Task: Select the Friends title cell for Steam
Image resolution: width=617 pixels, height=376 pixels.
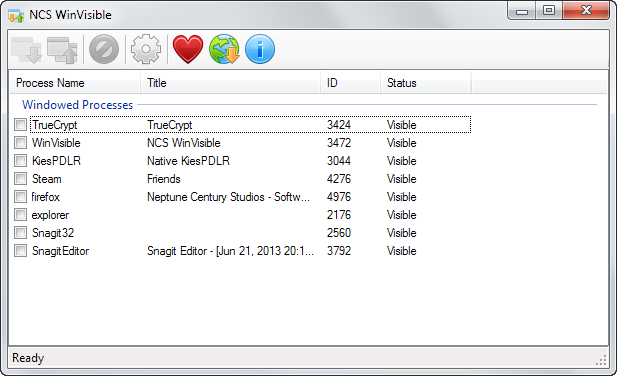Action: (x=164, y=179)
